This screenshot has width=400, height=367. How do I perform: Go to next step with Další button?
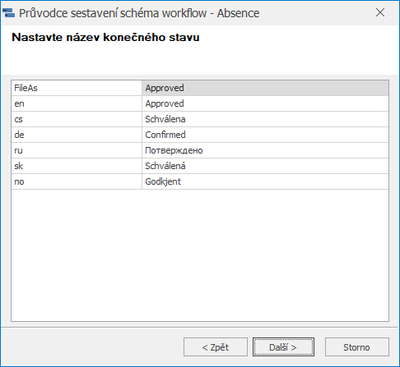tap(283, 347)
